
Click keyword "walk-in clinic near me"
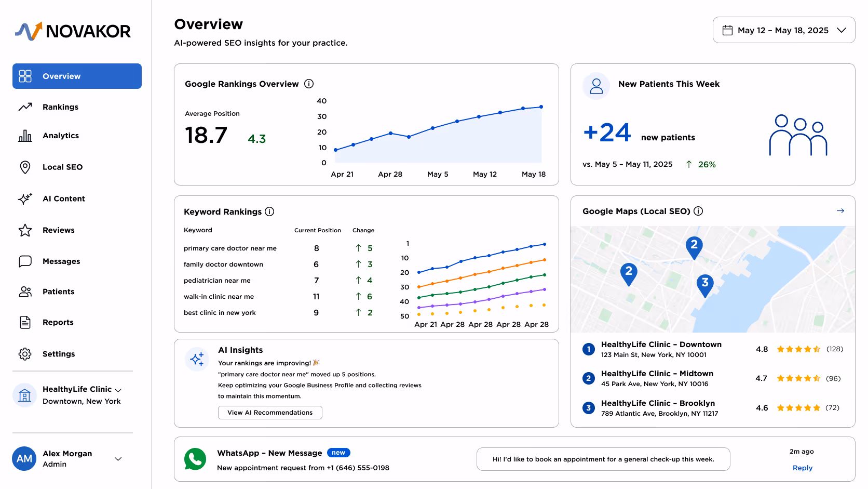coord(219,297)
